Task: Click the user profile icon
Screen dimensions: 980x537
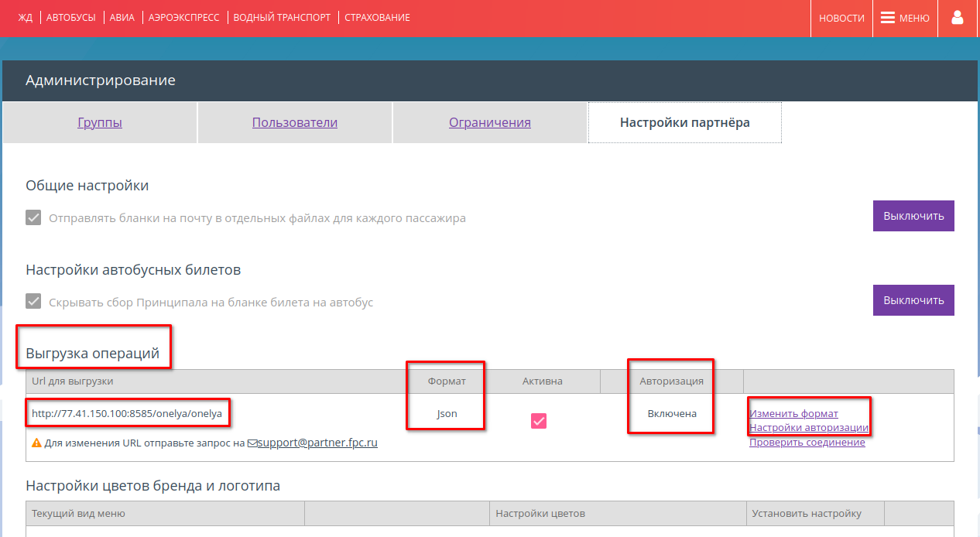Action: [958, 18]
